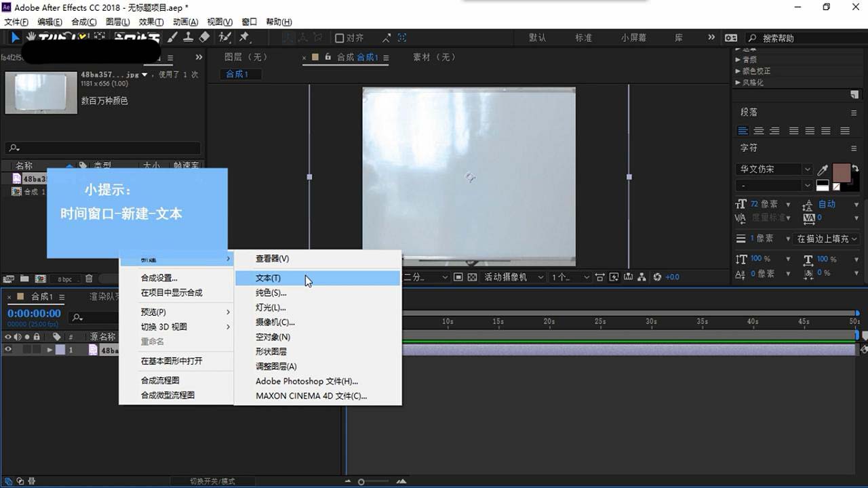868x488 pixels.
Task: Open the 活动摄像机 view dropdown
Action: point(513,277)
